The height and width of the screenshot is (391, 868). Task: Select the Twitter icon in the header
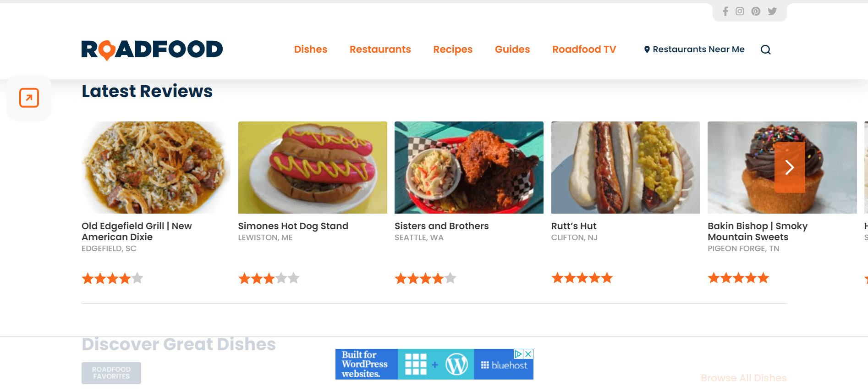[x=772, y=11]
